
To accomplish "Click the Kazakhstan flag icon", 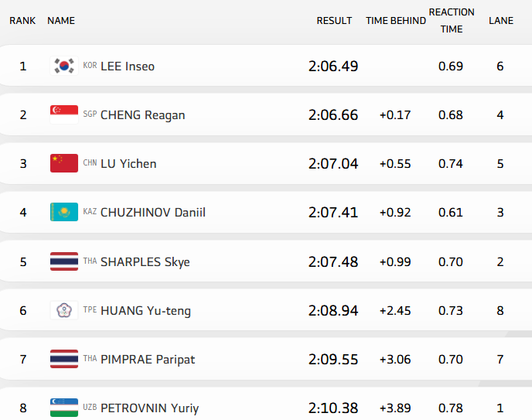I will [x=64, y=212].
